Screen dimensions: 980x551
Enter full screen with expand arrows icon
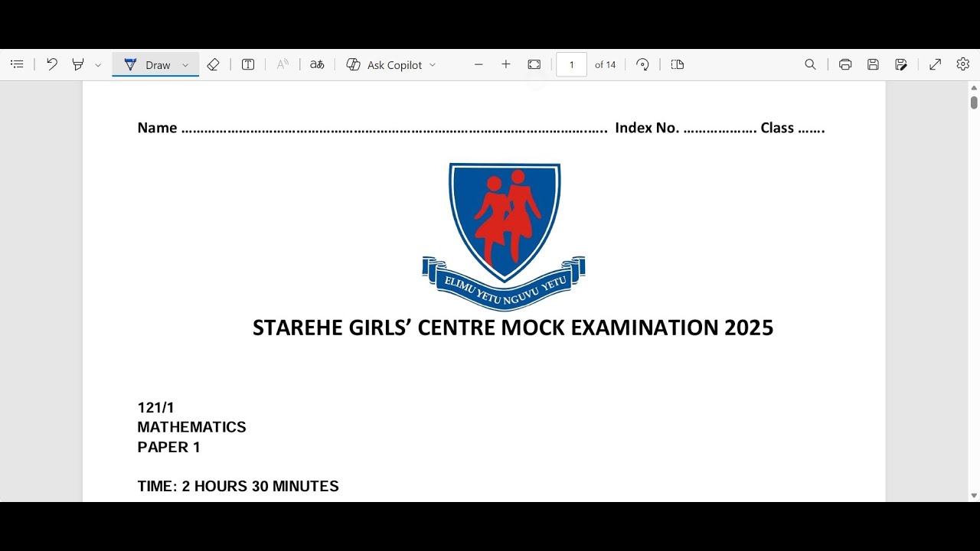(x=936, y=65)
